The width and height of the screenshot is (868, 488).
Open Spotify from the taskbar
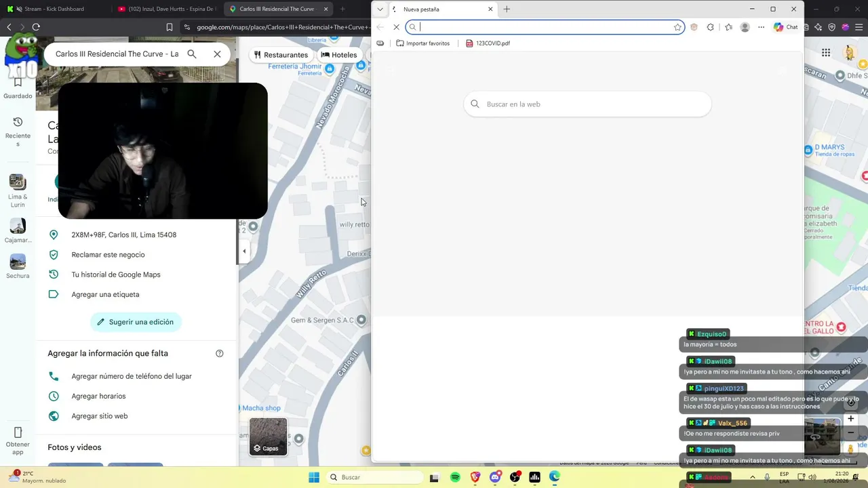pyautogui.click(x=455, y=477)
